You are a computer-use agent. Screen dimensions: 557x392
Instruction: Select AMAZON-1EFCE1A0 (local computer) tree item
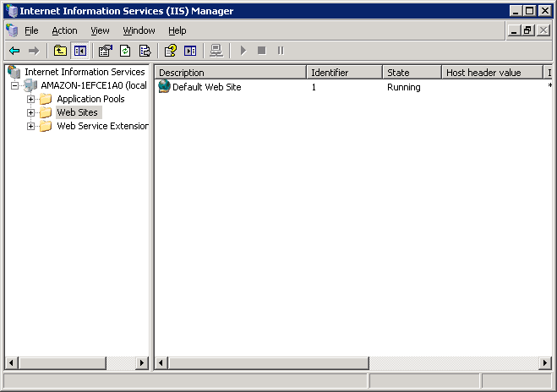pyautogui.click(x=94, y=85)
